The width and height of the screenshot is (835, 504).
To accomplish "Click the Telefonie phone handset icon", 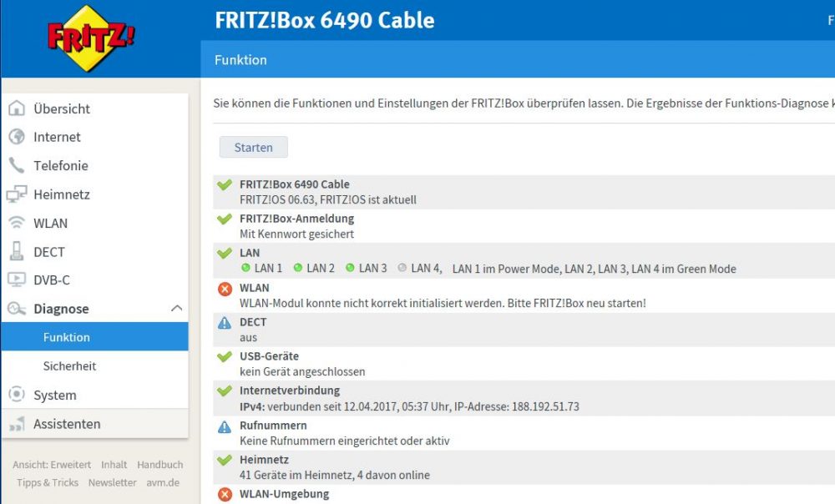I will (17, 165).
